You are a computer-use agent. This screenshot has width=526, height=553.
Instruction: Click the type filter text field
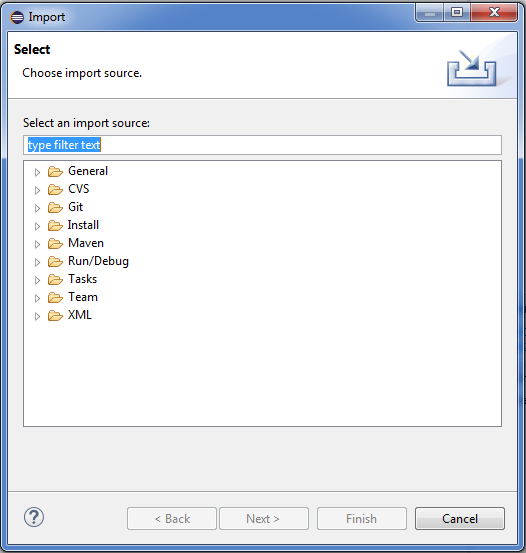click(x=262, y=145)
